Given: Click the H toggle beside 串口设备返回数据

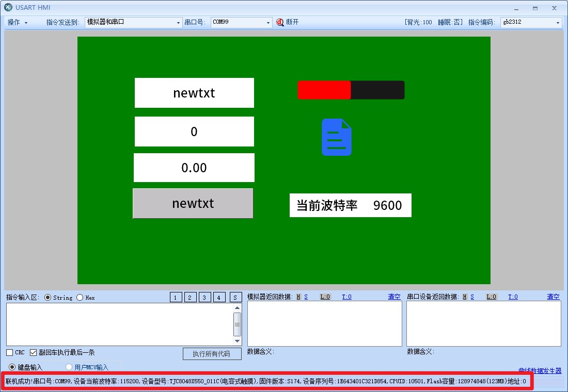Looking at the screenshot, I should 465,297.
